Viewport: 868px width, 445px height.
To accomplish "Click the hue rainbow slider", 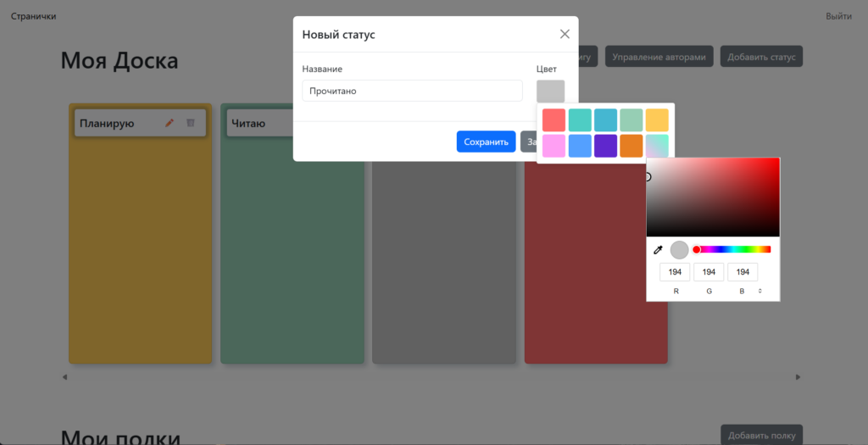I will point(733,249).
